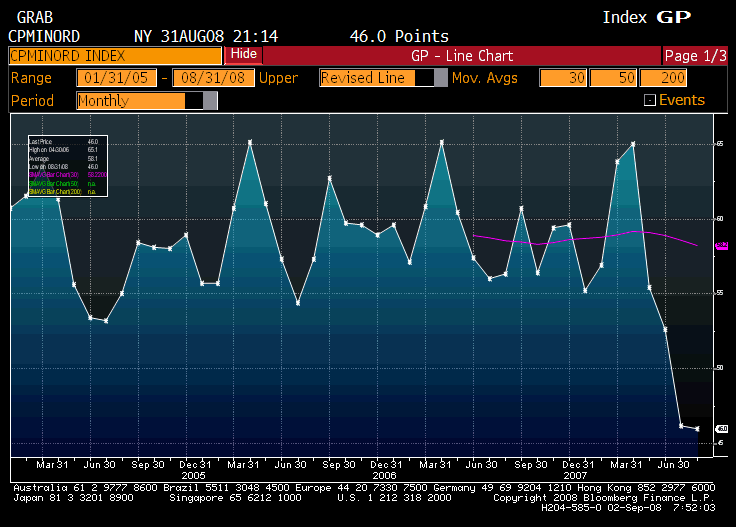Click the Page 1/3 indicator

(695, 56)
